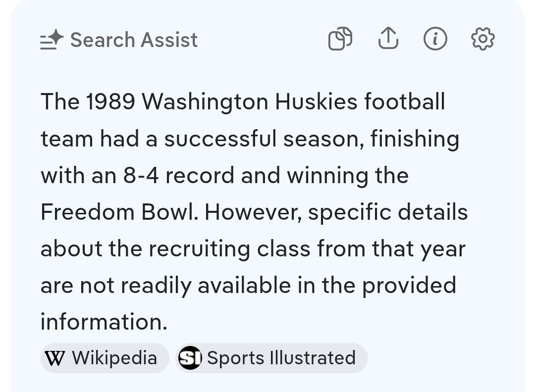
Task: Open the info details icon
Action: (435, 39)
